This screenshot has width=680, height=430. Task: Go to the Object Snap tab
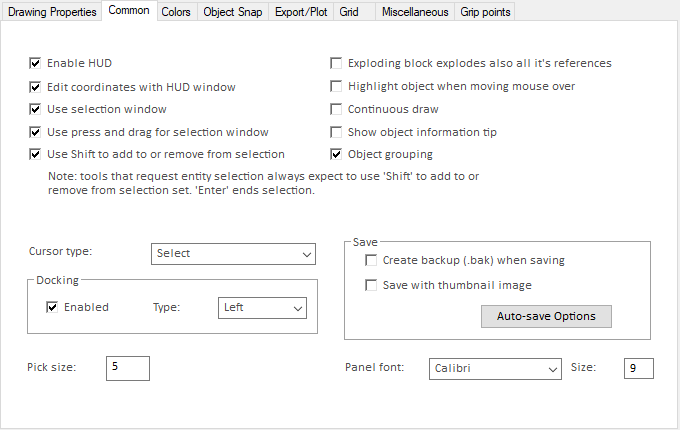(232, 11)
